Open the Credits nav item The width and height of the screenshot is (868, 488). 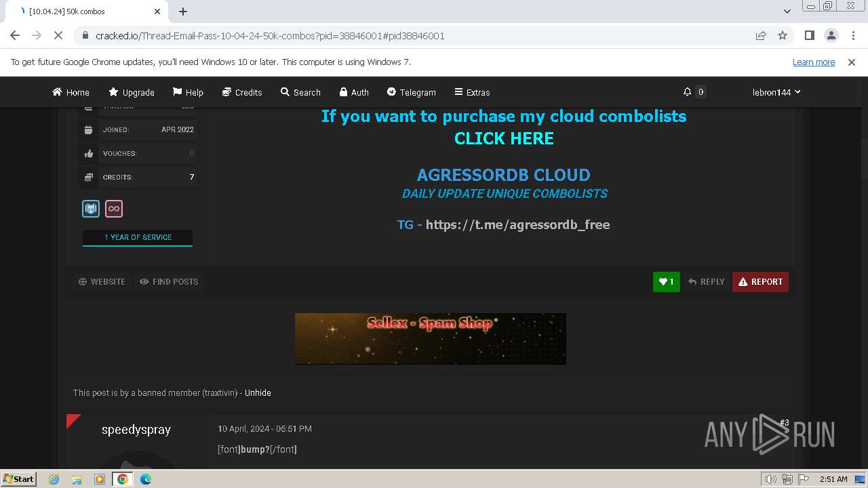pyautogui.click(x=242, y=92)
